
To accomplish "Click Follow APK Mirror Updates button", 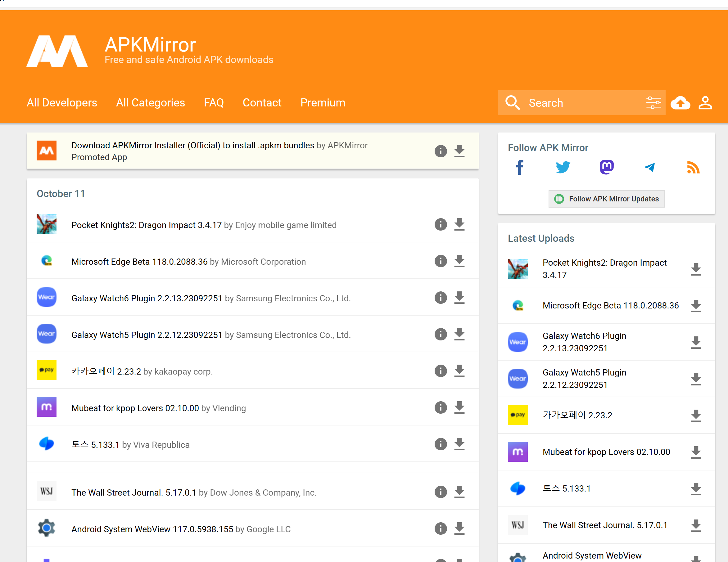I will coord(606,199).
